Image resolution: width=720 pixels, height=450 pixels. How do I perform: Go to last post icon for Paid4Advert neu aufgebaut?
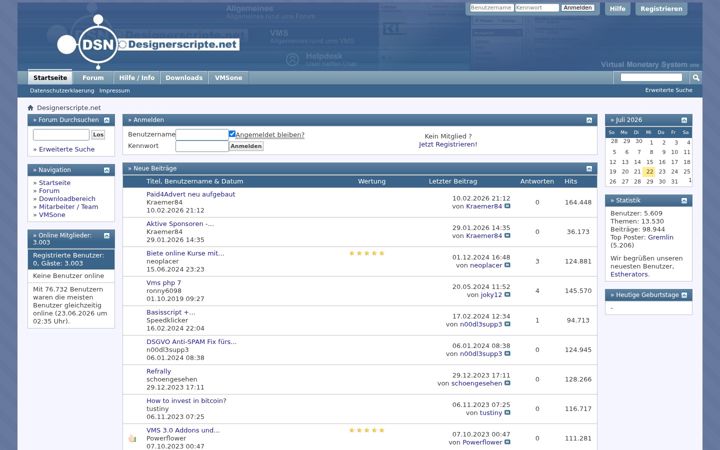pos(507,206)
